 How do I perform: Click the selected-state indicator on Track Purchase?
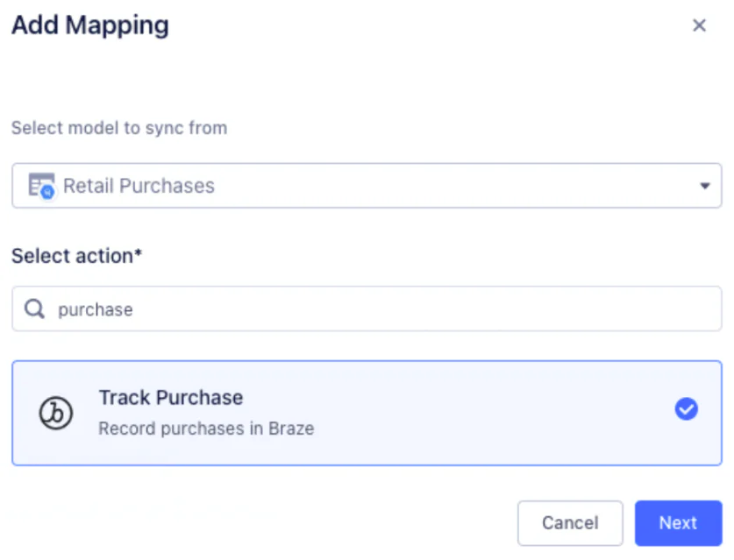[686, 408]
